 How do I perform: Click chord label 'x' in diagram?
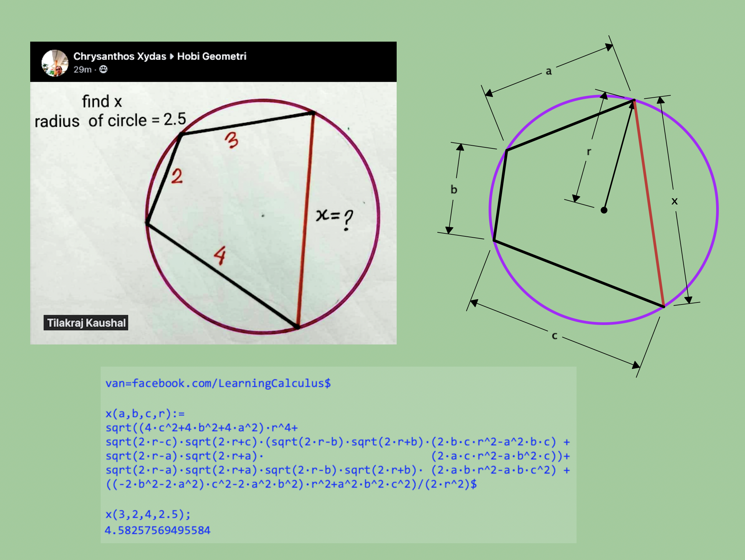[x=674, y=201]
